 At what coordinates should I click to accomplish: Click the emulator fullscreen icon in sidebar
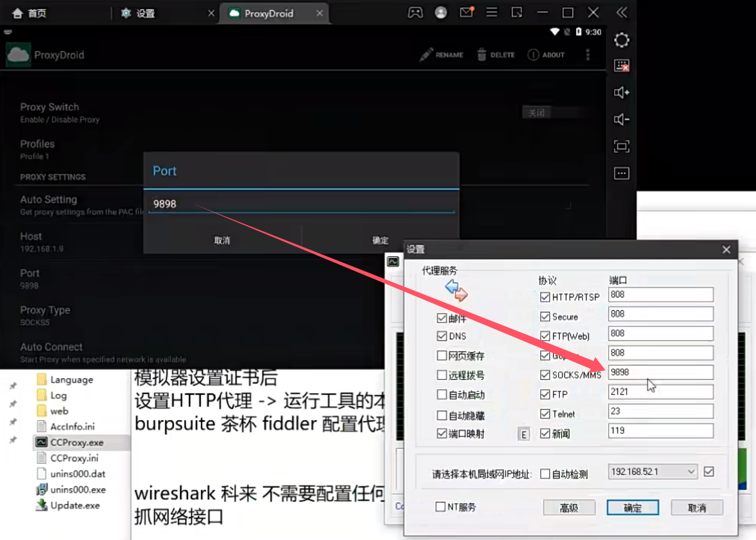tap(621, 146)
